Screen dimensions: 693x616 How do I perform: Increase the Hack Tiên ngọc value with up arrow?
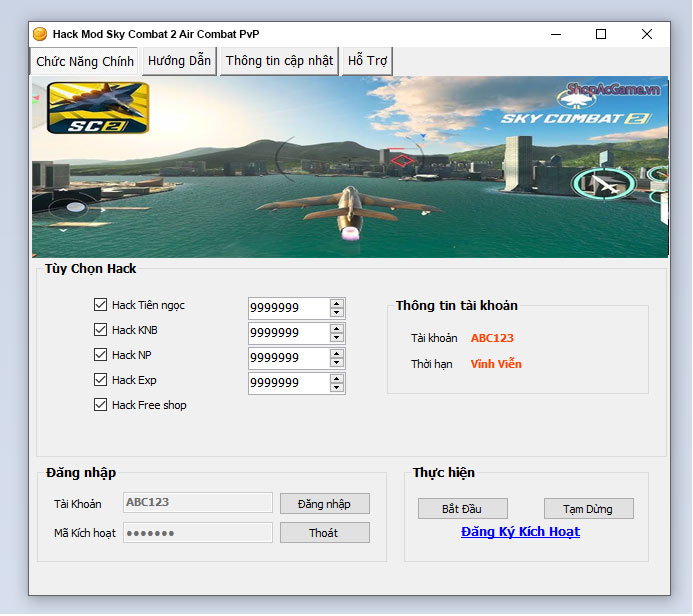click(337, 304)
